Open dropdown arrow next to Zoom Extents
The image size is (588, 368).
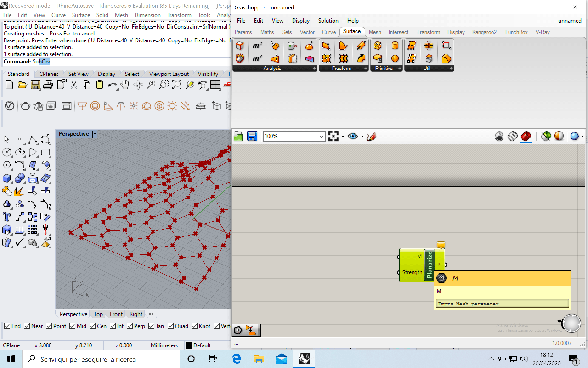(x=343, y=136)
